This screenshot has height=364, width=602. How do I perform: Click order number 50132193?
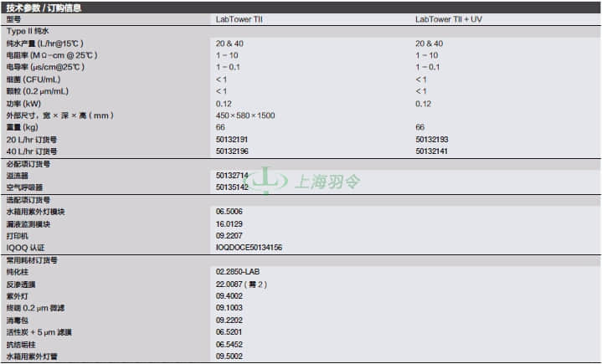(x=431, y=140)
